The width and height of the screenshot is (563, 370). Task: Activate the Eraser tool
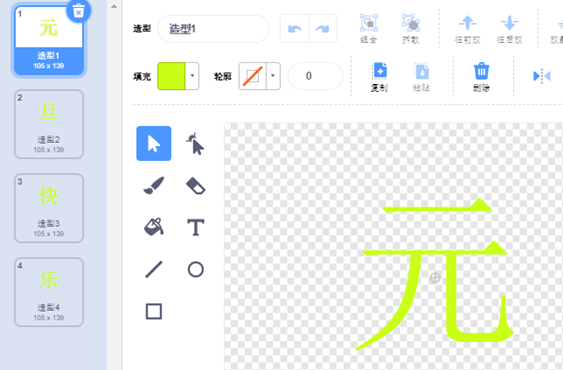pos(195,185)
